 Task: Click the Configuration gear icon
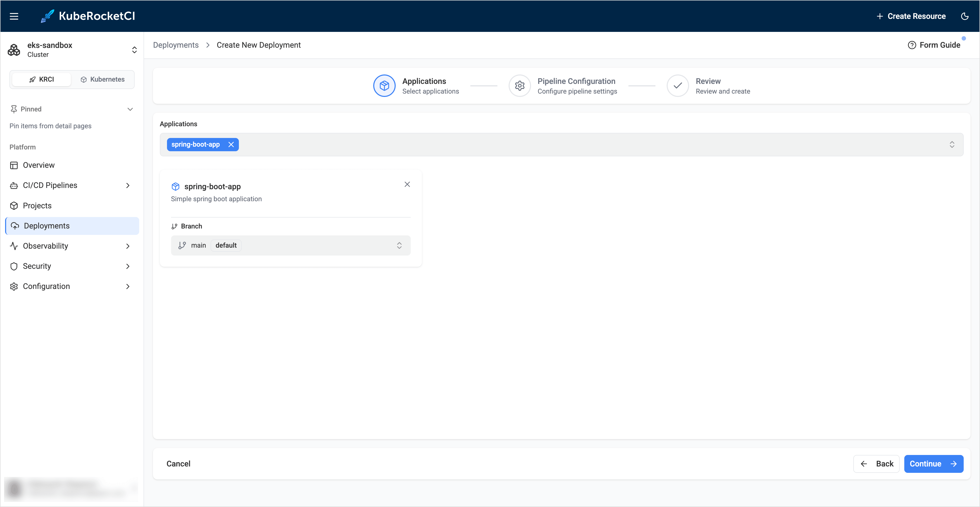point(14,286)
